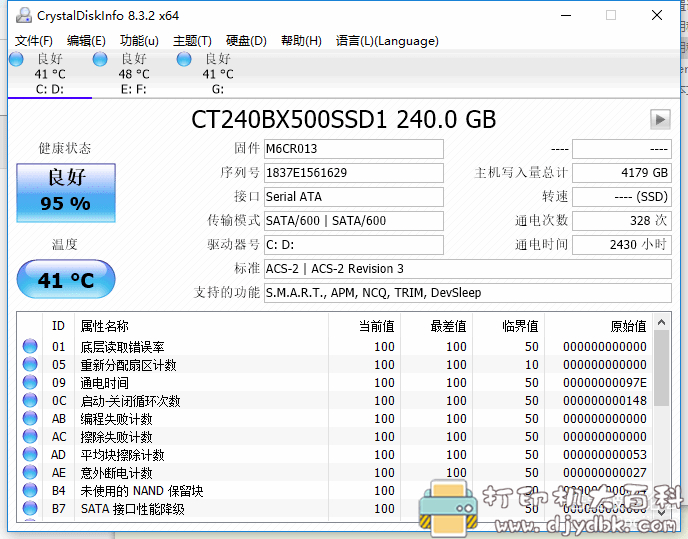Click status icon of row 05 重新分配扇区计数

pyautogui.click(x=30, y=364)
